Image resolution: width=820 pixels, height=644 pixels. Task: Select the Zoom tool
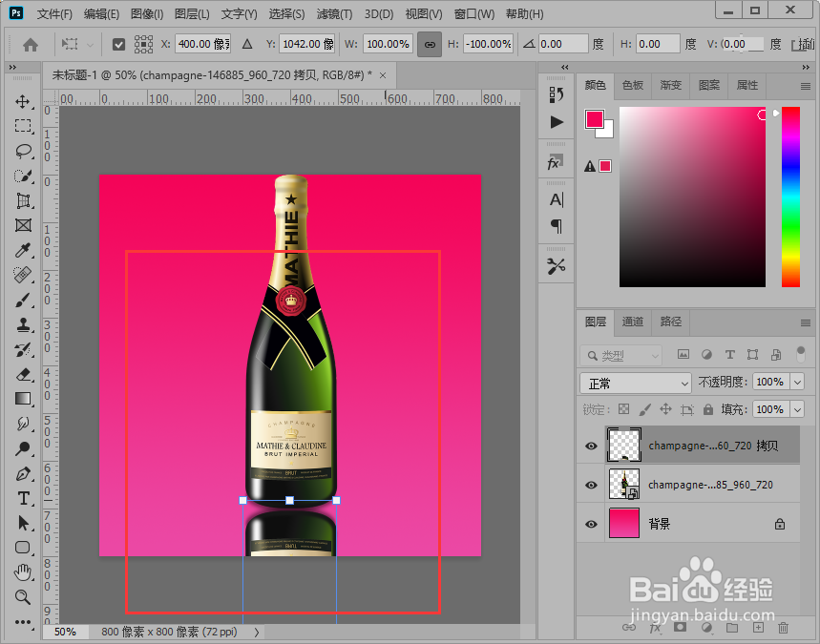23,597
